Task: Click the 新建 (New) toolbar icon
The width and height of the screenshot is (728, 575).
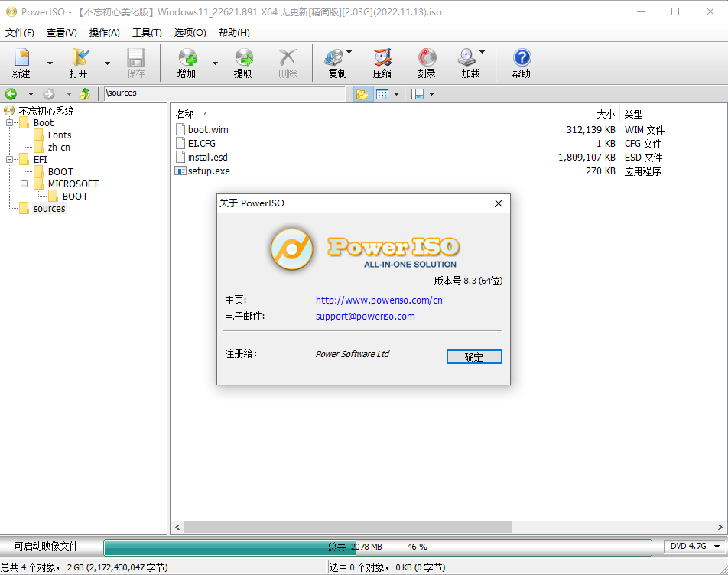Action: pos(21,63)
